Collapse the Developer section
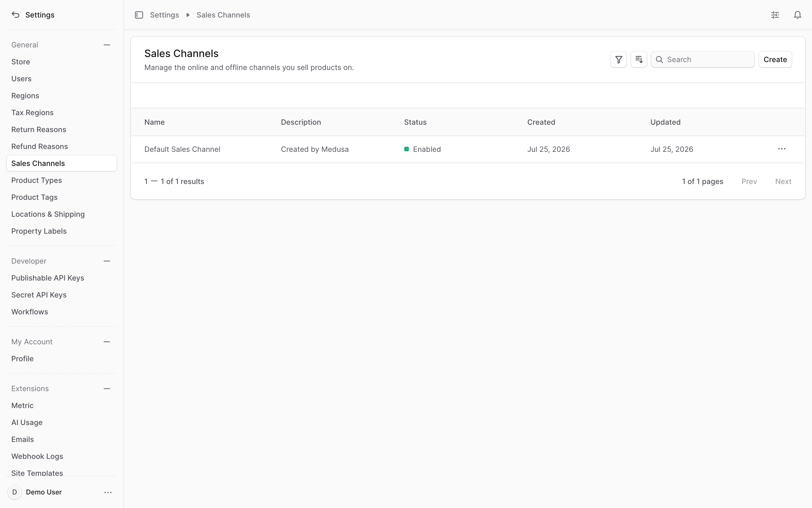This screenshot has height=508, width=812. click(x=107, y=261)
